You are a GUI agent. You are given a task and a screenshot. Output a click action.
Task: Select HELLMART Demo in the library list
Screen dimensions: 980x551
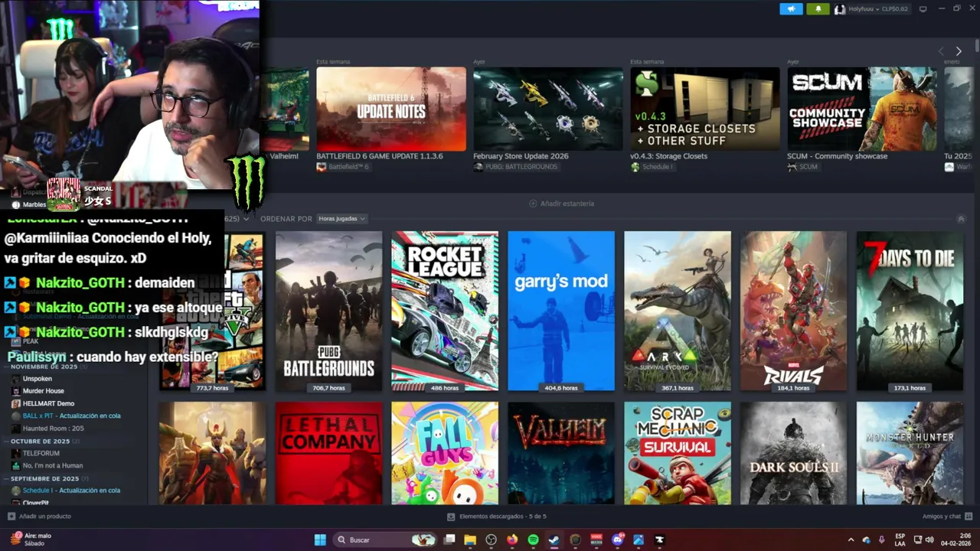pyautogui.click(x=48, y=403)
